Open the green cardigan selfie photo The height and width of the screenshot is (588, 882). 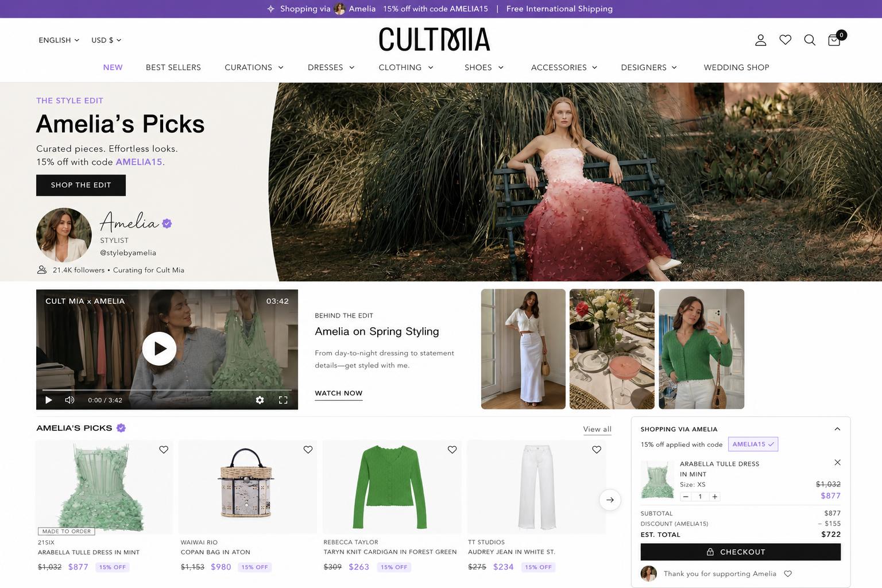(702, 349)
